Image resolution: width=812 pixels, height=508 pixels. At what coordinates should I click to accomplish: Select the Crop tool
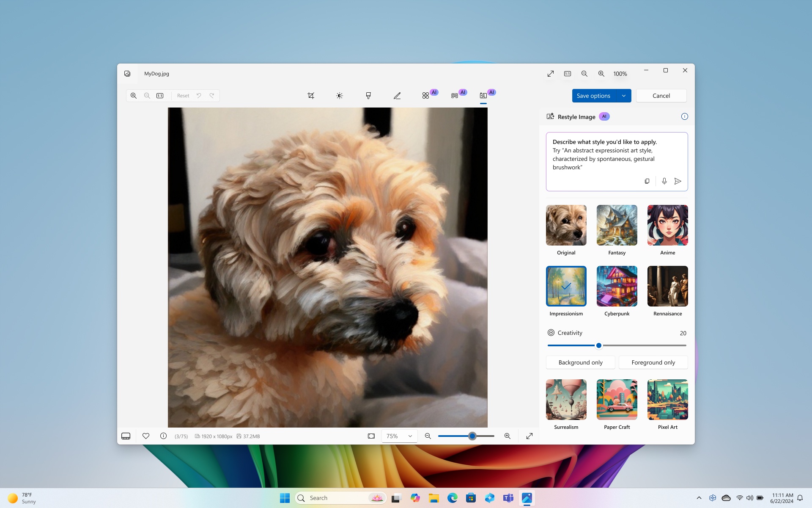tap(310, 95)
